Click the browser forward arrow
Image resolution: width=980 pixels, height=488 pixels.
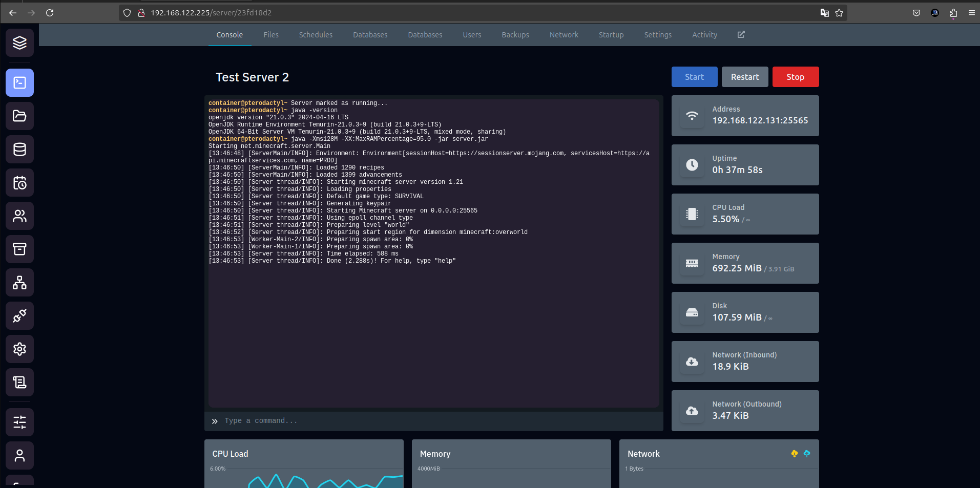tap(31, 13)
